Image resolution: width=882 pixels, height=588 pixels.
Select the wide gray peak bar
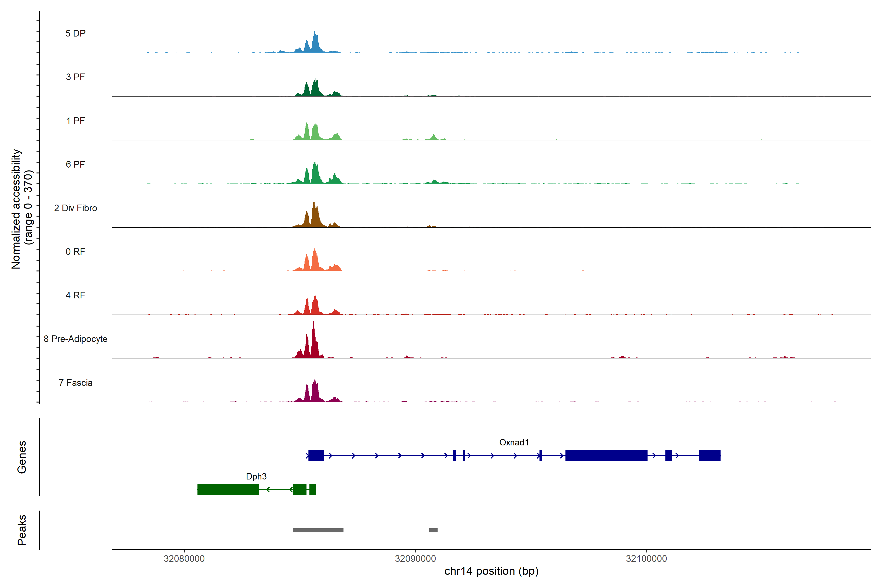[x=318, y=530]
